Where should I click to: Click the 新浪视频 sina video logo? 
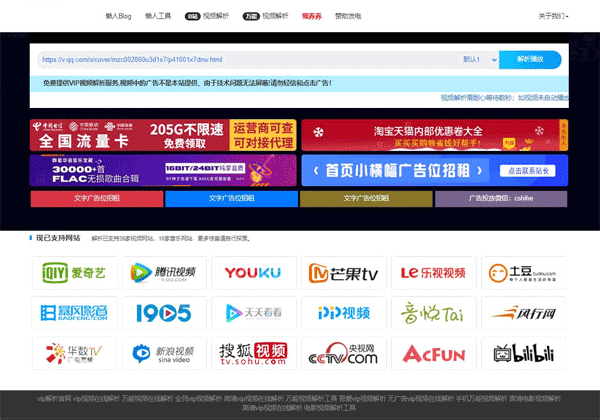[165, 353]
